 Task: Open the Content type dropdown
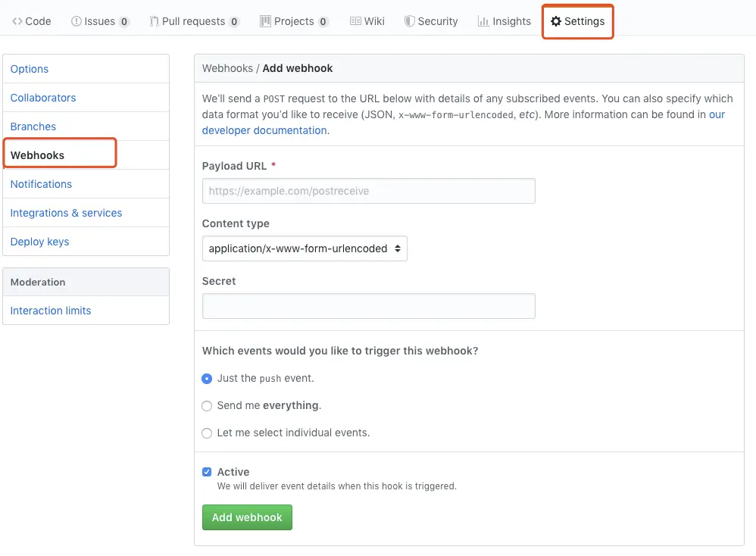click(305, 248)
